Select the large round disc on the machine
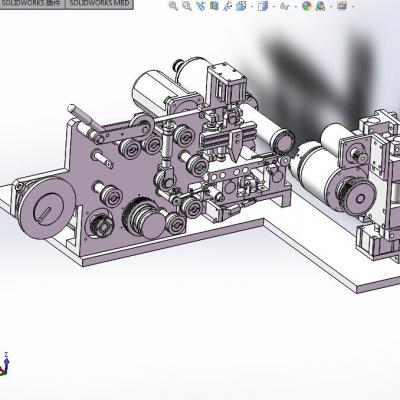The height and width of the screenshot is (400, 400). (47, 208)
